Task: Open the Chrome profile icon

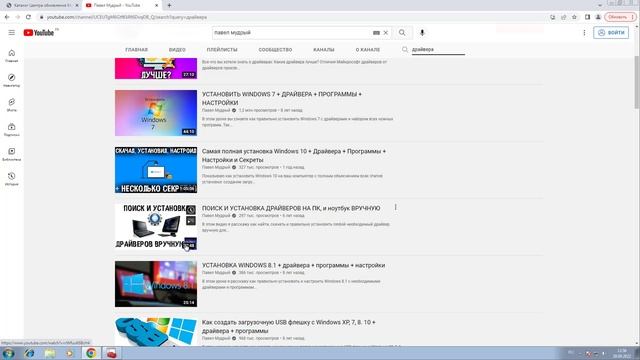Action: [x=598, y=17]
